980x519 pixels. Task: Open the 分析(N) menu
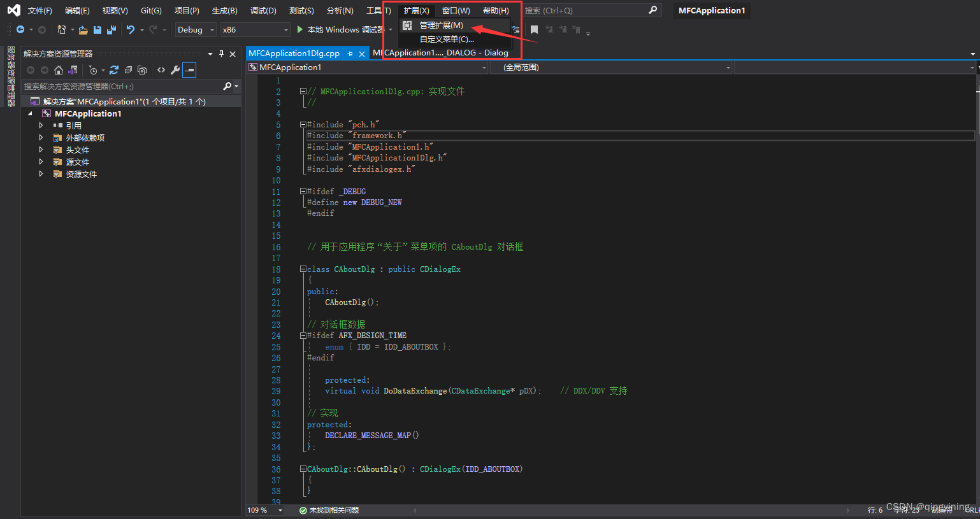[x=340, y=10]
